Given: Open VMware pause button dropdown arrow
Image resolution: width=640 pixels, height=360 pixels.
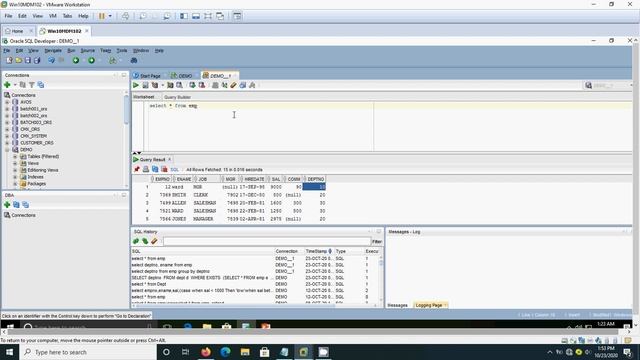Looking at the screenshot, I should coord(110,16).
